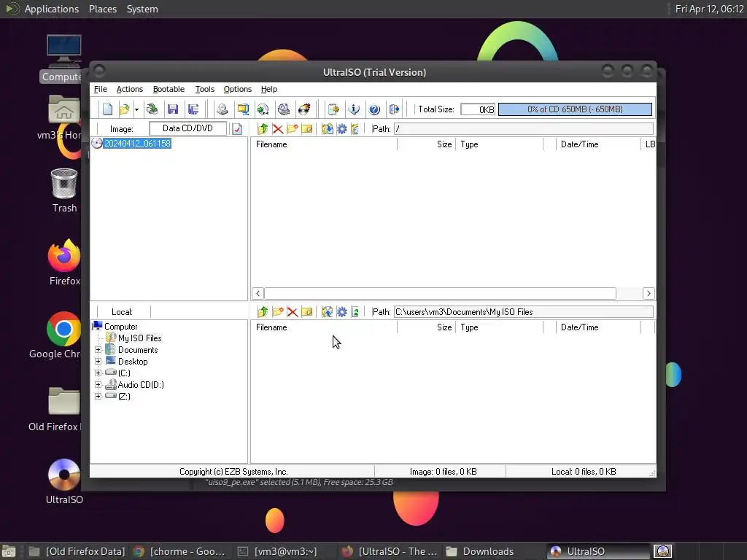Image resolution: width=747 pixels, height=560 pixels.
Task: Open the Actions menu
Action: [130, 89]
